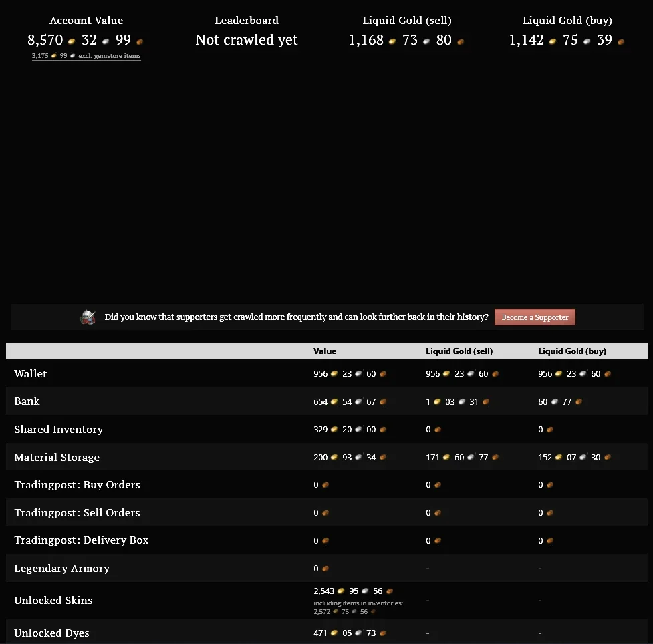Open the Unlocked Dyes row
Screen dimensions: 653x644
click(326, 632)
